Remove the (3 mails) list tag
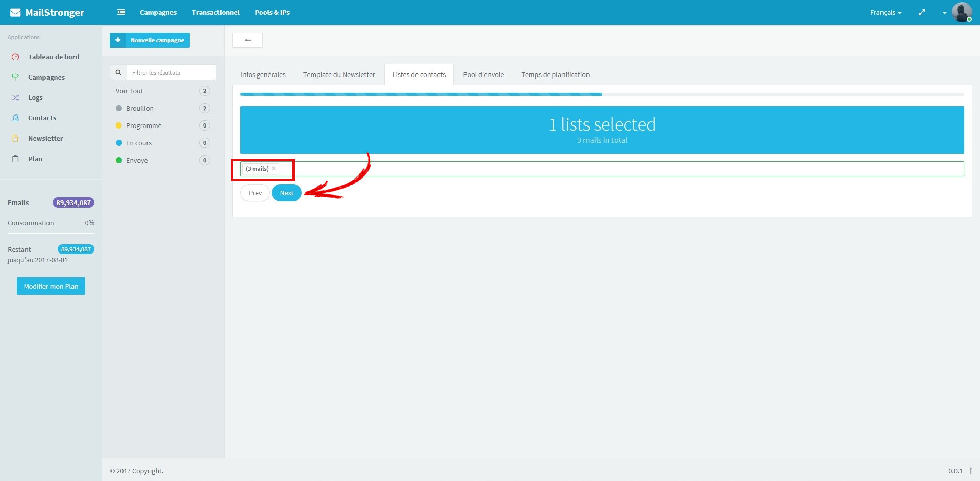980x481 pixels. tap(274, 168)
